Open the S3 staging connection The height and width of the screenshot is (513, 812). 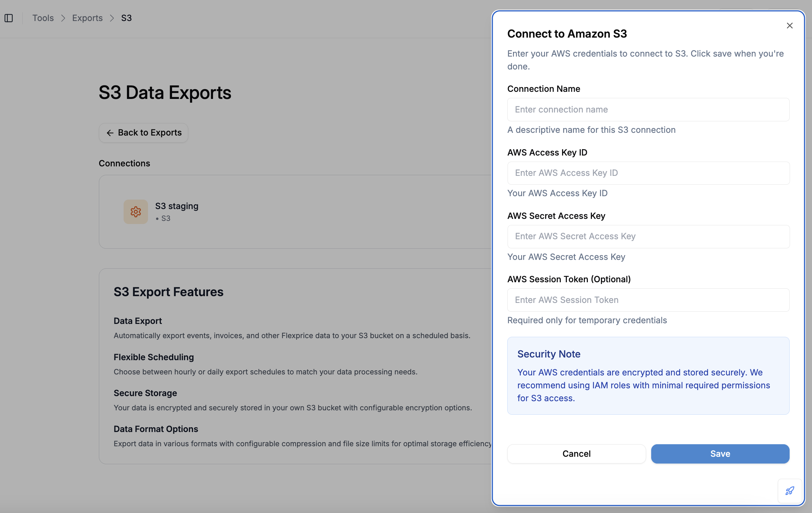coord(177,206)
